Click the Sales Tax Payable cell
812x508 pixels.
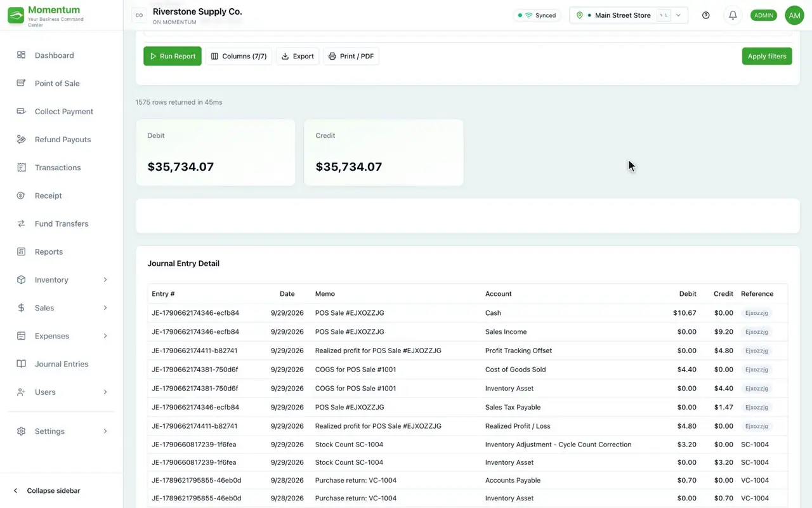(x=513, y=407)
